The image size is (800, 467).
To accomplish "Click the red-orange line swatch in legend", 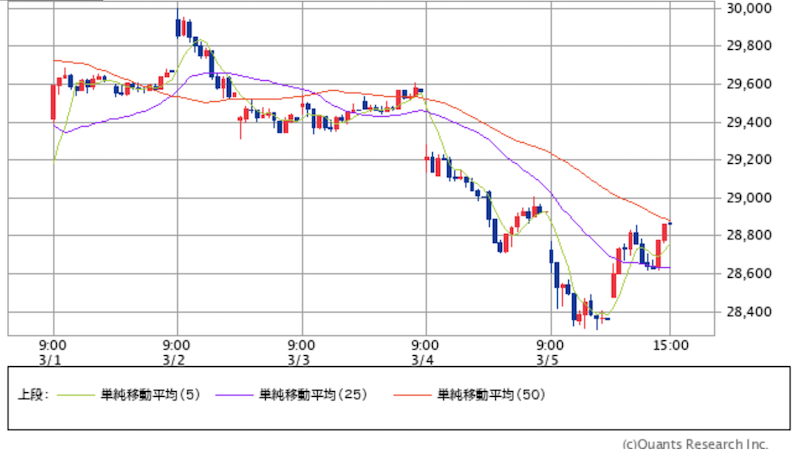I will click(413, 395).
